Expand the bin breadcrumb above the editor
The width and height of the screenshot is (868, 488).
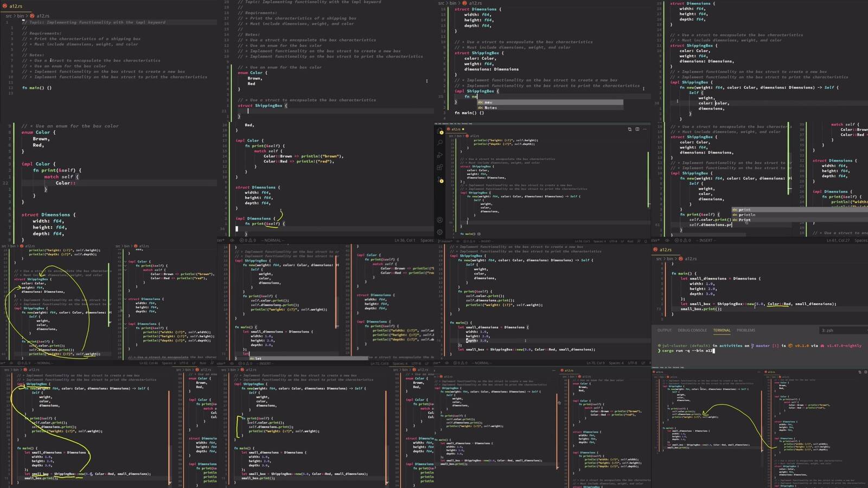456,136
